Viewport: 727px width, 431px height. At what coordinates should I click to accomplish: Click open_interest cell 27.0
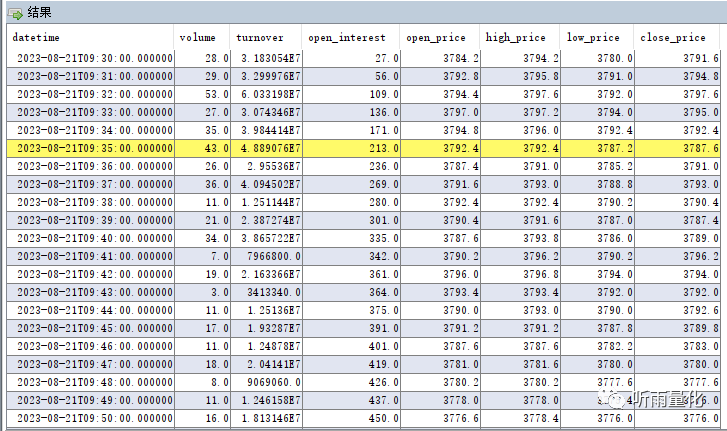pyautogui.click(x=351, y=58)
